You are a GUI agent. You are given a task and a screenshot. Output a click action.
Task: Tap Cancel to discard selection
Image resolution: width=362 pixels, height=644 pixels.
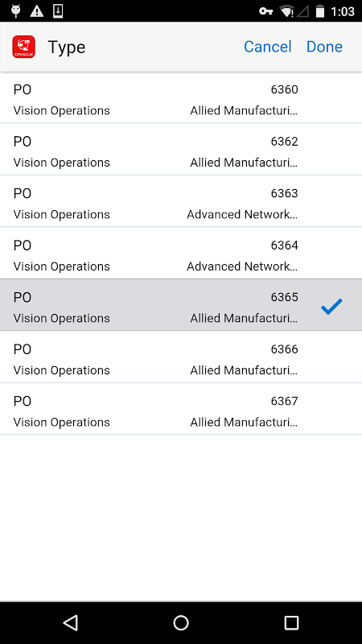click(x=268, y=47)
